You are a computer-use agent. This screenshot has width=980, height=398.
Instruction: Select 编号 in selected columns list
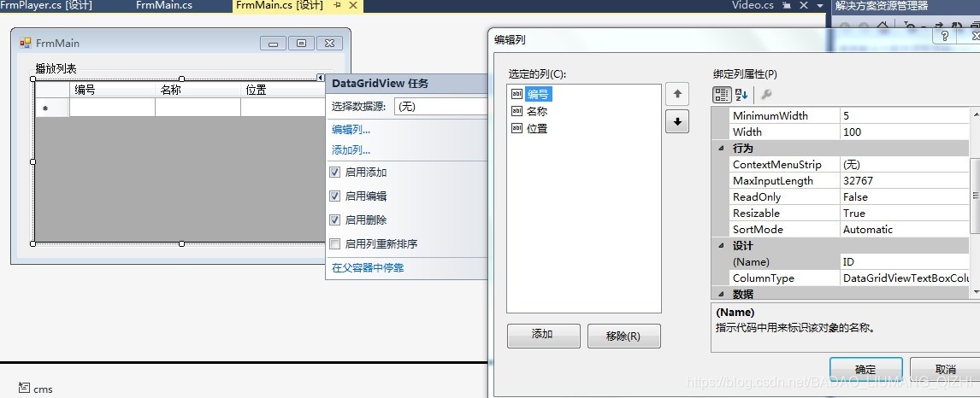click(538, 94)
